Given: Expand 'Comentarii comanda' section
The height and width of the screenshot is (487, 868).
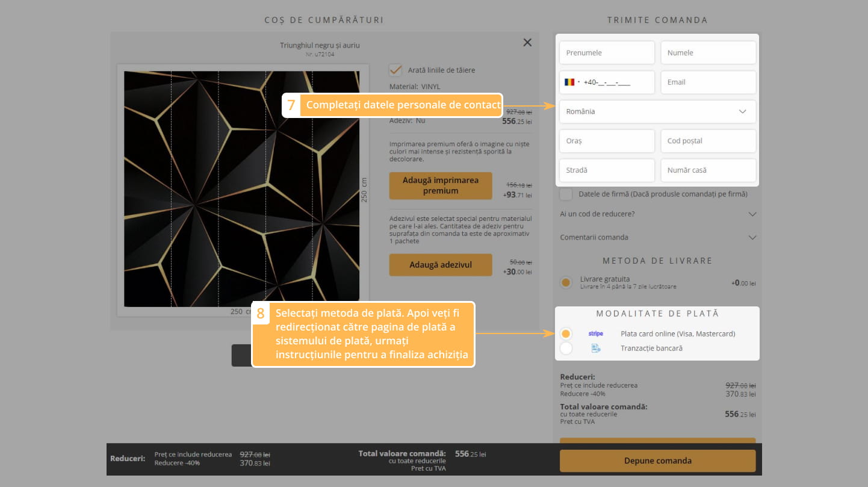Looking at the screenshot, I should pos(657,237).
